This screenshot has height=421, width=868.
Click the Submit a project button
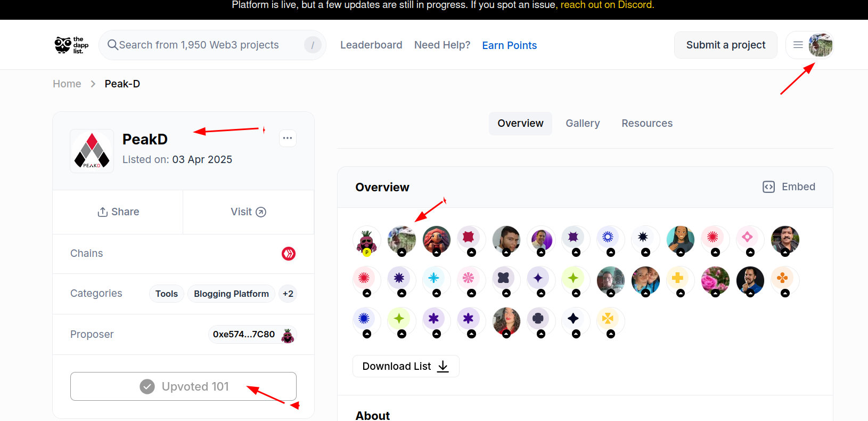pos(726,45)
